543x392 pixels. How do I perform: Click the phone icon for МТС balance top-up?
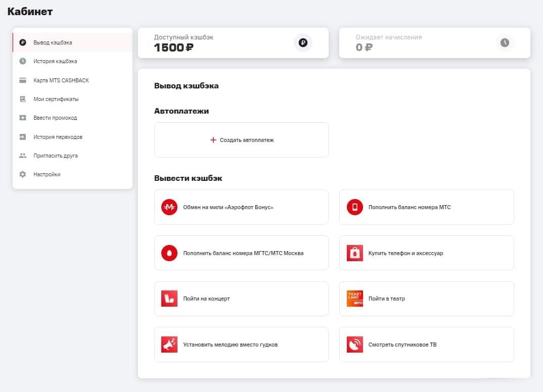(x=354, y=207)
